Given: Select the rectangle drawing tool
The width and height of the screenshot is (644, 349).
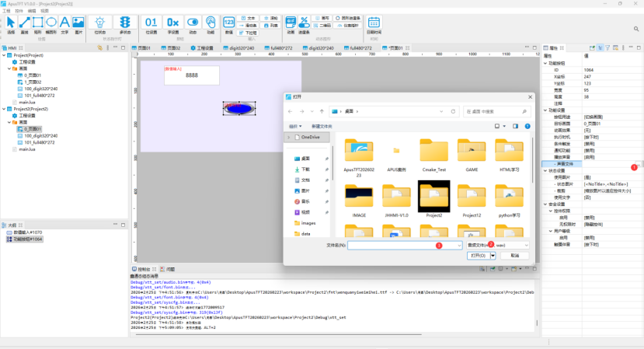Looking at the screenshot, I should pos(37,23).
